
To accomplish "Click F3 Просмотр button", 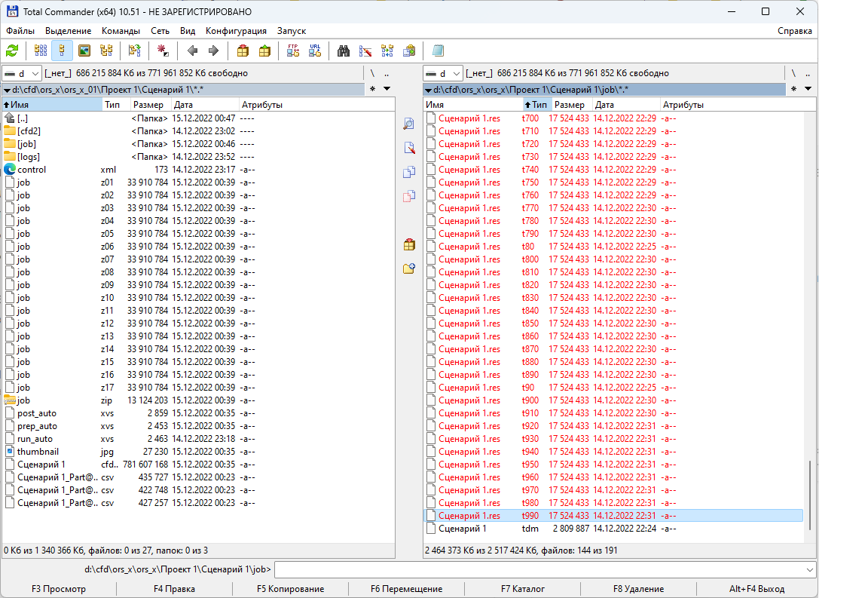I will point(59,589).
